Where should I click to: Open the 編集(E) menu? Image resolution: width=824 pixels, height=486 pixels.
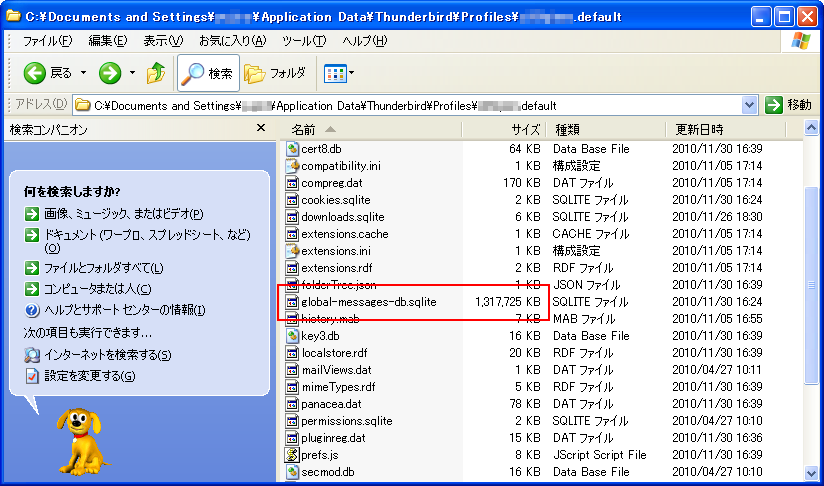108,40
